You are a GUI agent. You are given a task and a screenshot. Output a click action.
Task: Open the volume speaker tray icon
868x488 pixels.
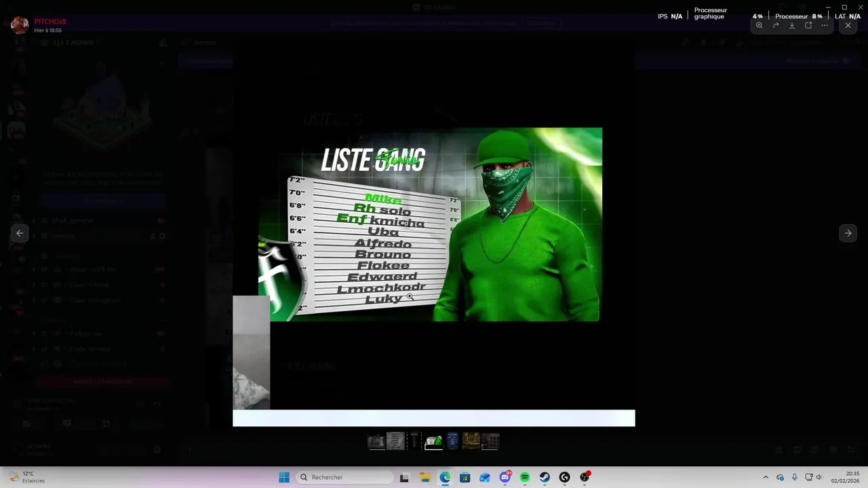[818, 477]
